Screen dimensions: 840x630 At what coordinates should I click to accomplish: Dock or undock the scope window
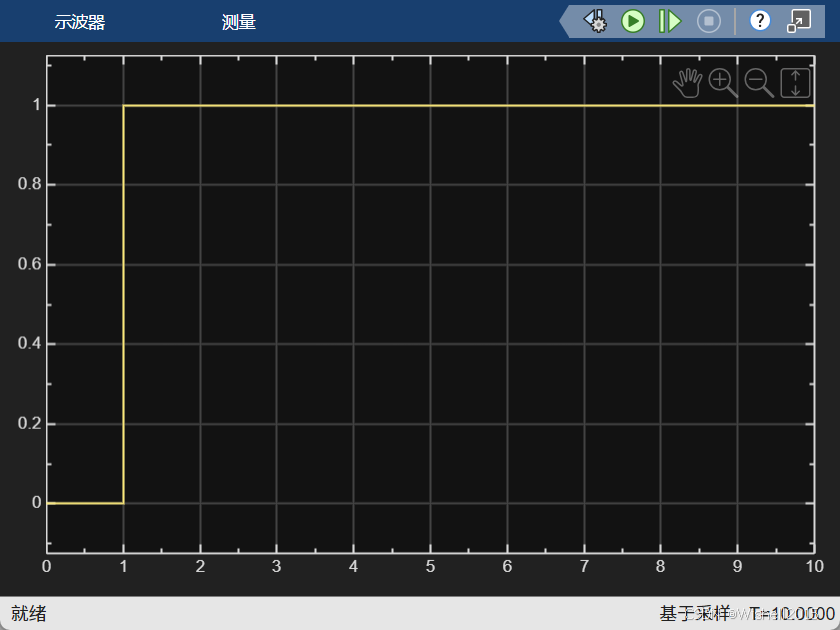pyautogui.click(x=799, y=21)
